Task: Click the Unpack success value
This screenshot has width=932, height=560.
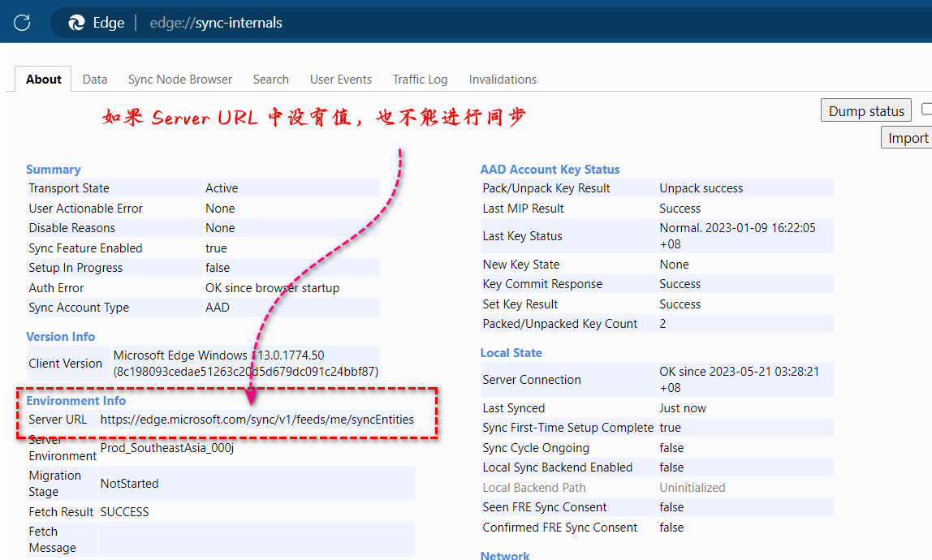Action: click(701, 188)
